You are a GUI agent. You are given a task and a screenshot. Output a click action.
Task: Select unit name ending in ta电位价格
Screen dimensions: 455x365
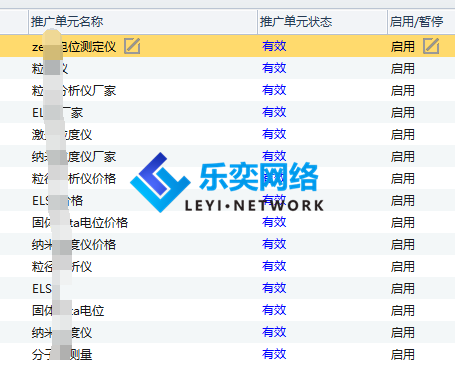pyautogui.click(x=80, y=222)
